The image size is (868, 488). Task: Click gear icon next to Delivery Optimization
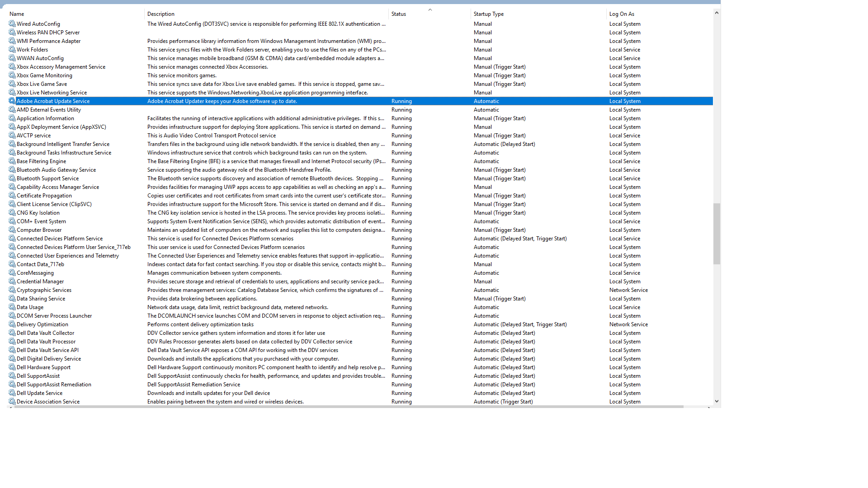pyautogui.click(x=12, y=324)
